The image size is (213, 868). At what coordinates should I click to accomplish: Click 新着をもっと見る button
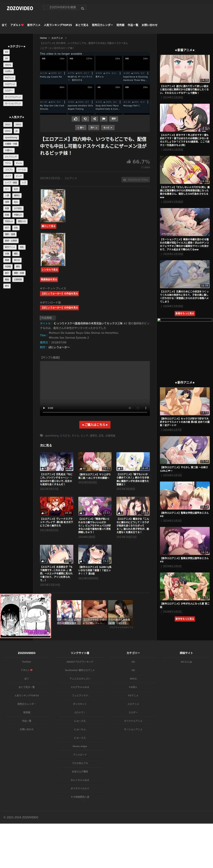[x=185, y=313]
